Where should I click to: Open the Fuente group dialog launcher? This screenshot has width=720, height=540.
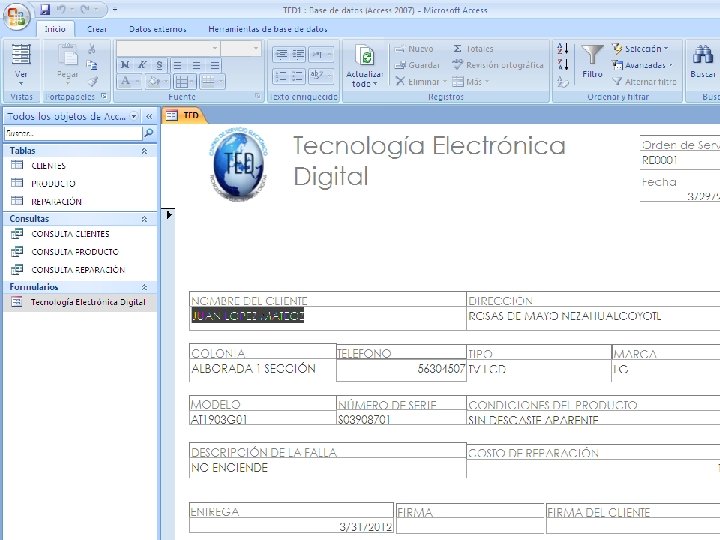pyautogui.click(x=258, y=96)
